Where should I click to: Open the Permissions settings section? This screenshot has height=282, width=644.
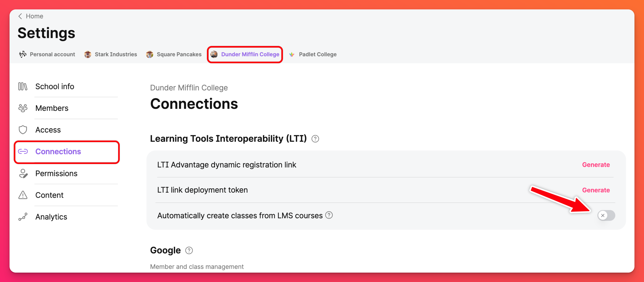pyautogui.click(x=56, y=173)
